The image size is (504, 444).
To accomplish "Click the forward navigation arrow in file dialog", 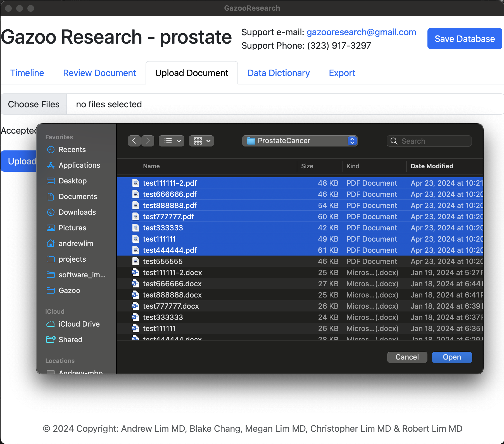I will pyautogui.click(x=148, y=141).
